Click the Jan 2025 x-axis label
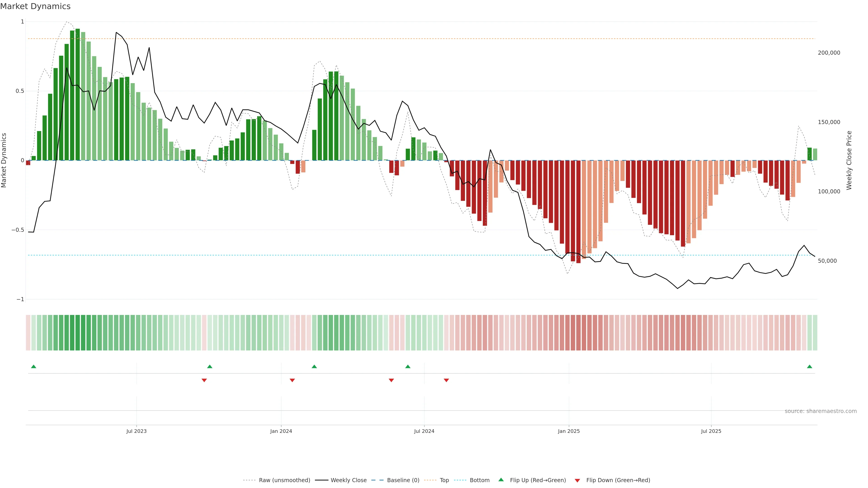Screen dimensions: 868x488 click(569, 431)
